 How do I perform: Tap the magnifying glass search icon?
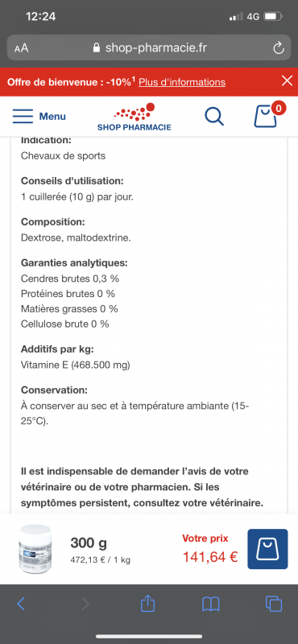(x=214, y=116)
